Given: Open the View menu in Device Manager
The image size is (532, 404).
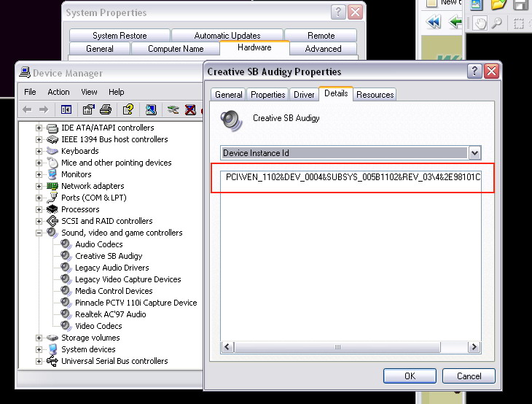Looking at the screenshot, I should [89, 92].
